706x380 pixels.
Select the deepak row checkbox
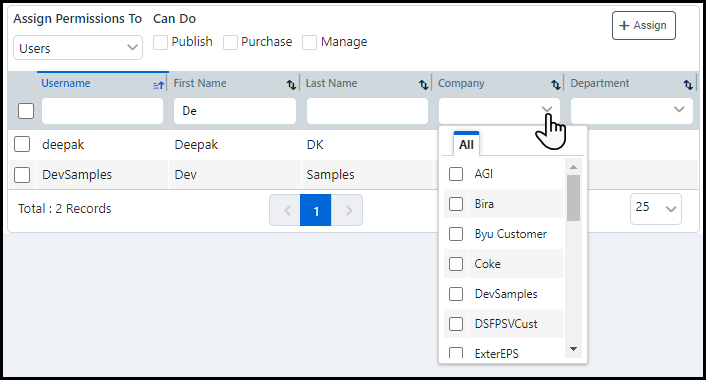(x=22, y=145)
